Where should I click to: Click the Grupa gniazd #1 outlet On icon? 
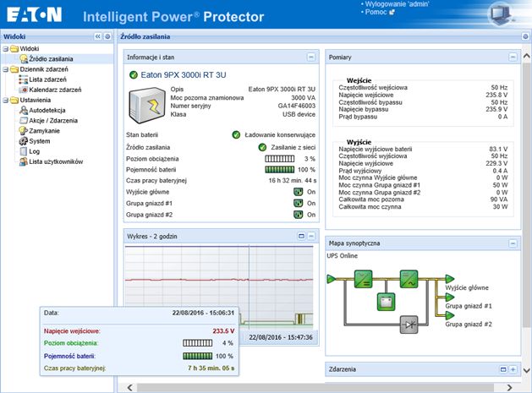[x=298, y=204]
